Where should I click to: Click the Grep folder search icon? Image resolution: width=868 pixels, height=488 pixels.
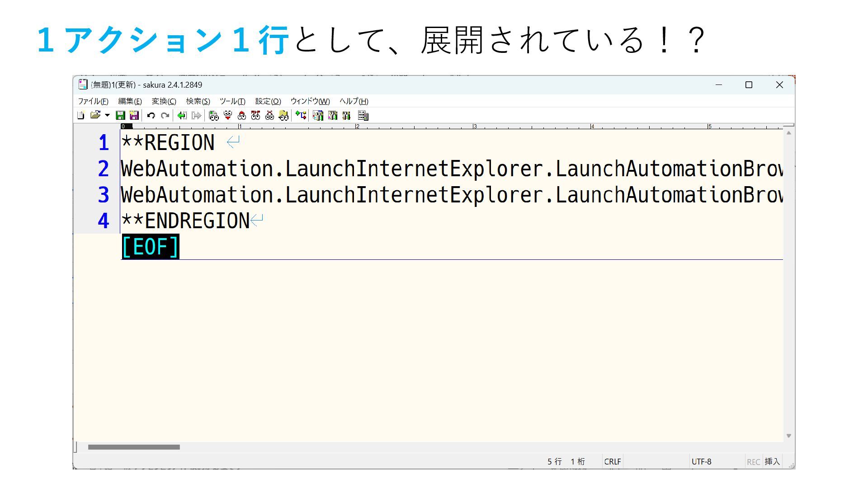pyautogui.click(x=283, y=116)
